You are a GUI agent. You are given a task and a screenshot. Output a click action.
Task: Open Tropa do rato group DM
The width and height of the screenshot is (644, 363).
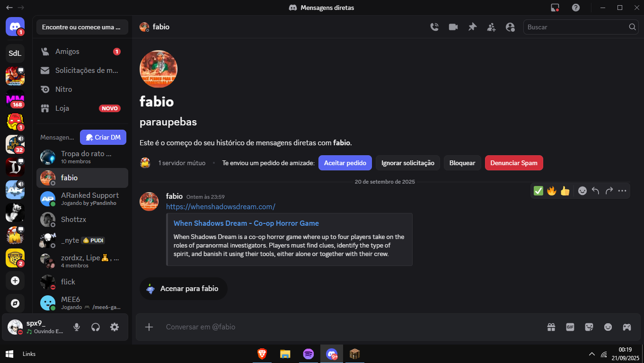[x=82, y=157]
